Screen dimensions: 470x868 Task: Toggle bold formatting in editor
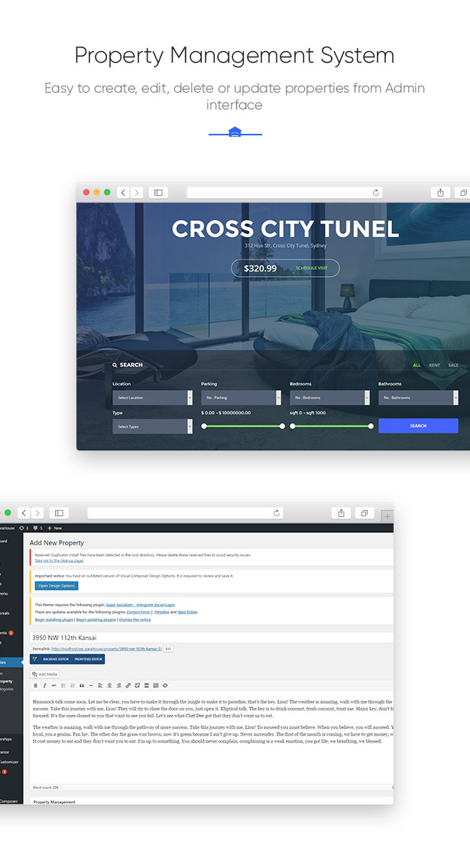(35, 686)
